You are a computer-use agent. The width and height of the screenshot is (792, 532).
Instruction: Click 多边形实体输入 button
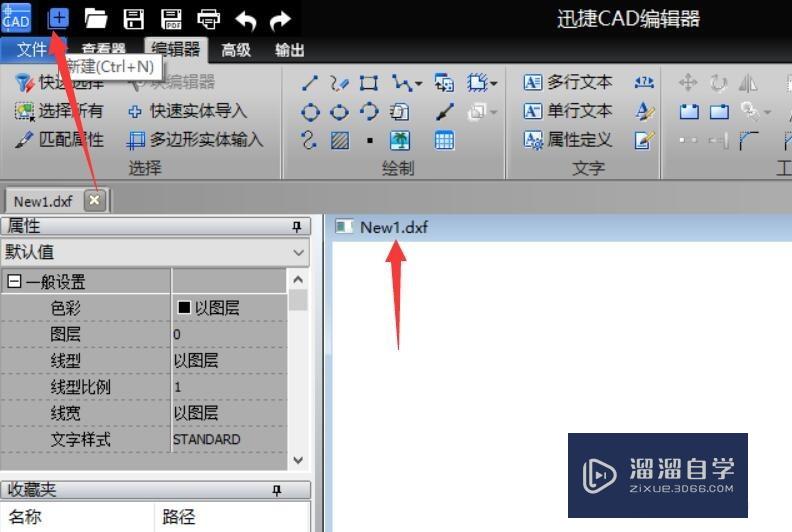195,139
